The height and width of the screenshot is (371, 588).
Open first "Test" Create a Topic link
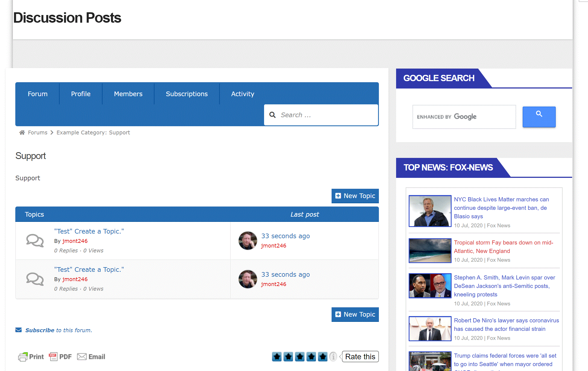(89, 231)
